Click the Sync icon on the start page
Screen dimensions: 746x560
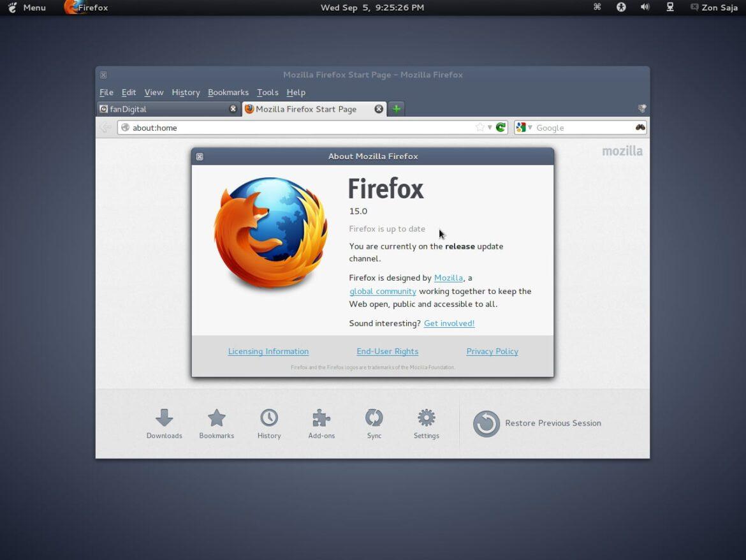(x=374, y=419)
